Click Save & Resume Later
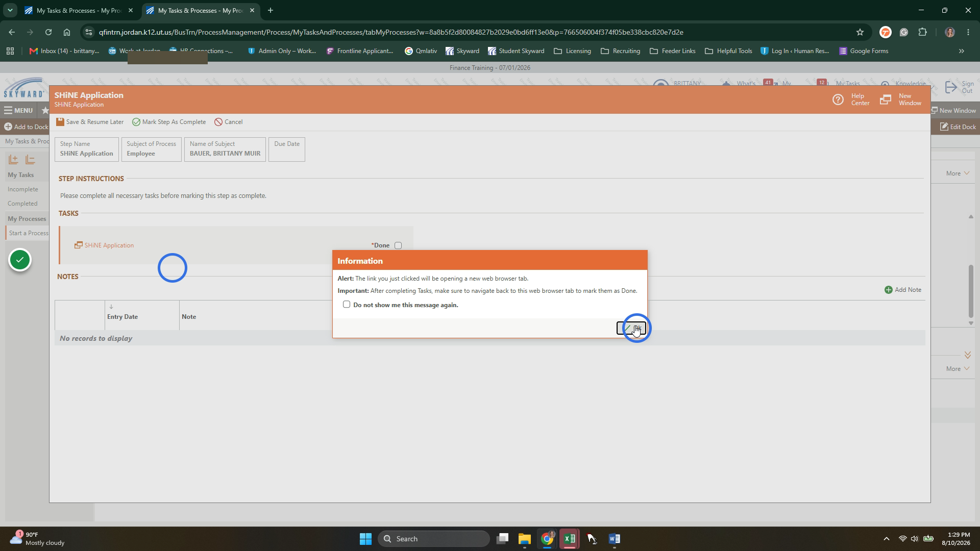The height and width of the screenshot is (551, 980). 90,122
